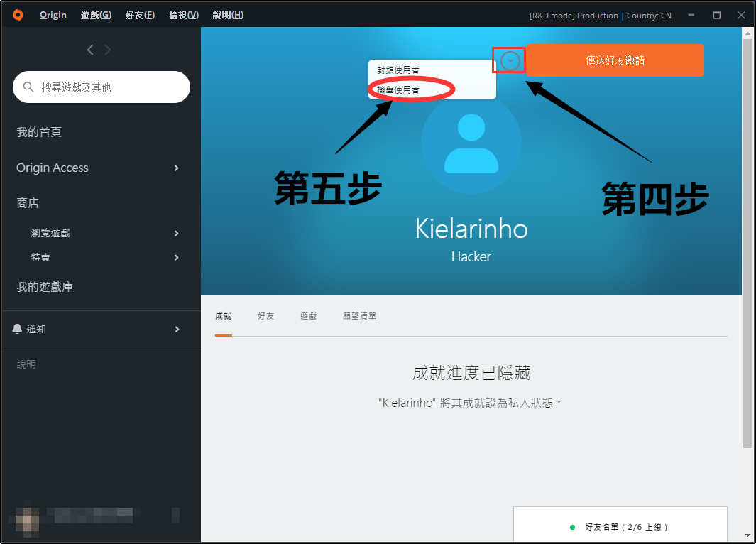Switch to the 好友 tab

click(x=265, y=316)
